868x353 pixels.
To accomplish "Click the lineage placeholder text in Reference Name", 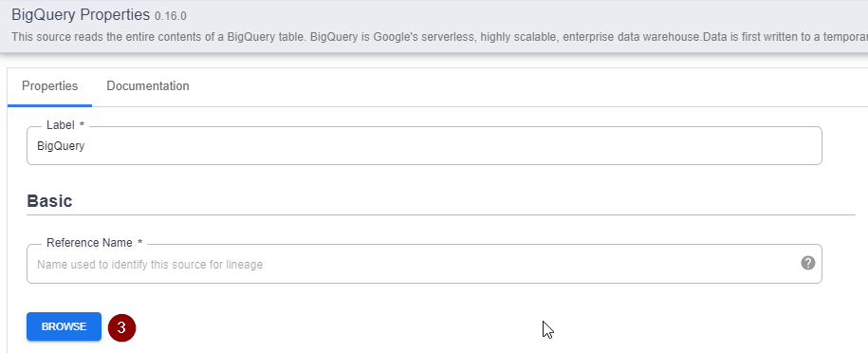I will tap(150, 265).
